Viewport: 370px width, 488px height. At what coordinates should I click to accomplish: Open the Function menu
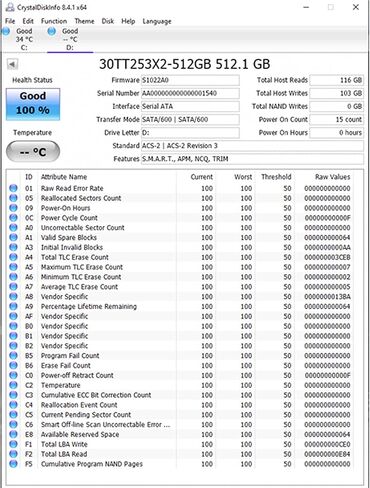(x=54, y=21)
